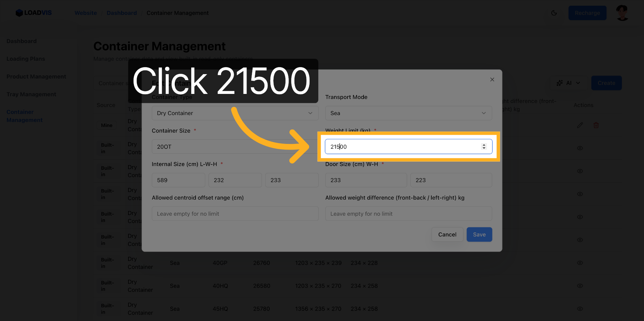Click the Weight Limit stepper arrows

click(x=484, y=147)
